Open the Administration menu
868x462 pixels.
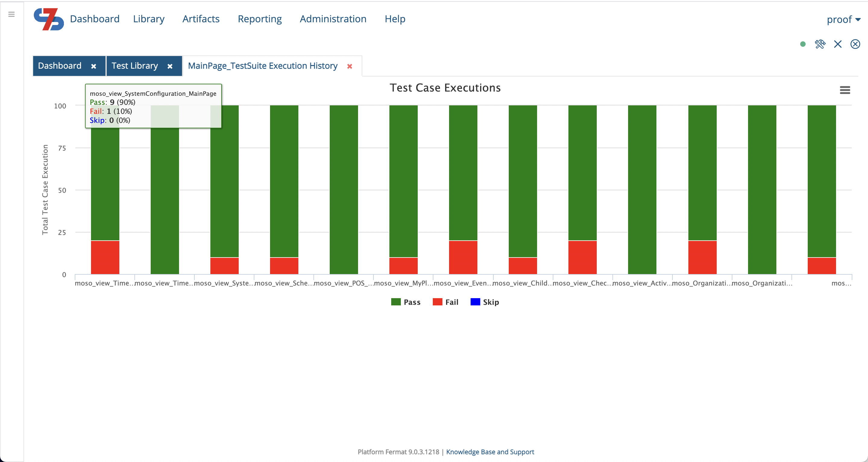pos(333,19)
